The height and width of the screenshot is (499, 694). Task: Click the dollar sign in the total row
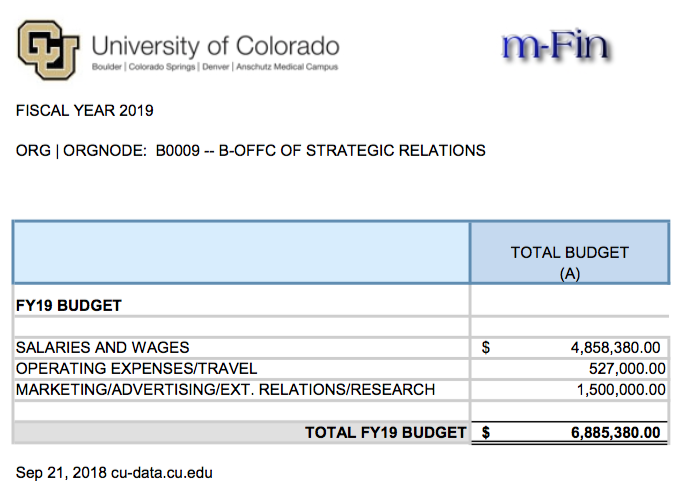[486, 433]
